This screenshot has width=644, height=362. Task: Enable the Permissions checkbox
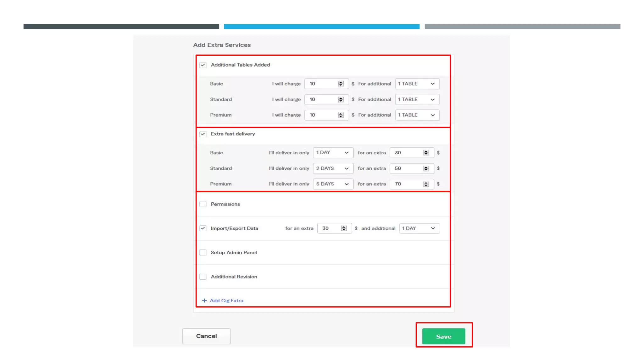click(x=203, y=204)
